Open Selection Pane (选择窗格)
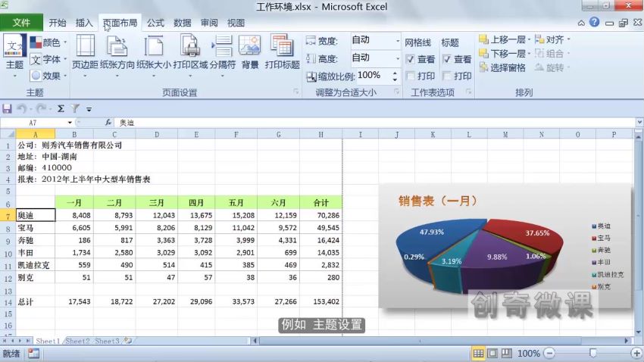Screen dimensions: 644x362 point(502,67)
